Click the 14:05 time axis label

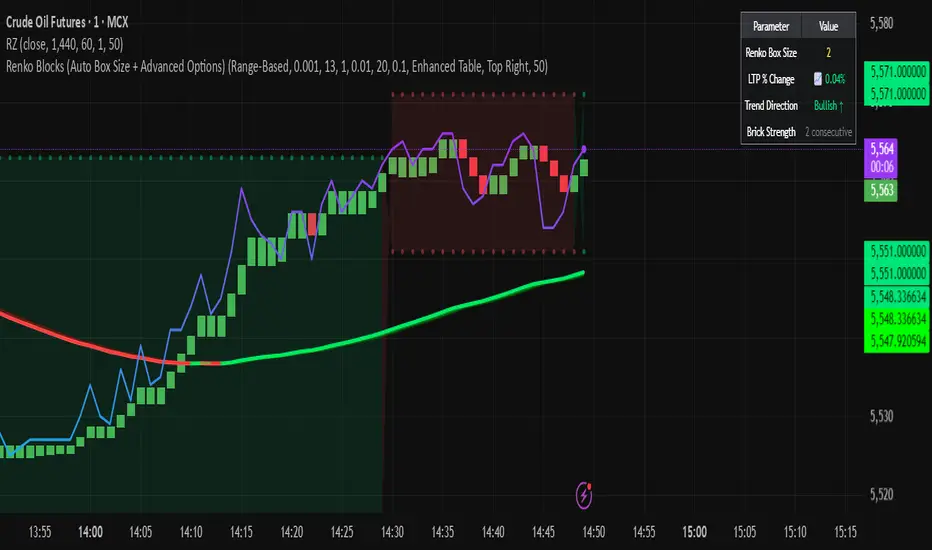click(x=140, y=532)
